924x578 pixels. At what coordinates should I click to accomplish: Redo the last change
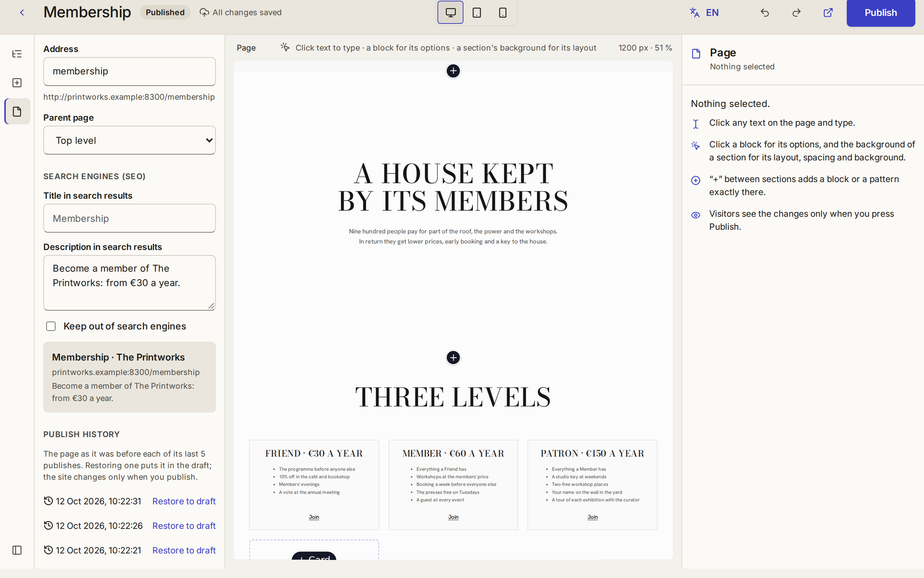pos(797,13)
